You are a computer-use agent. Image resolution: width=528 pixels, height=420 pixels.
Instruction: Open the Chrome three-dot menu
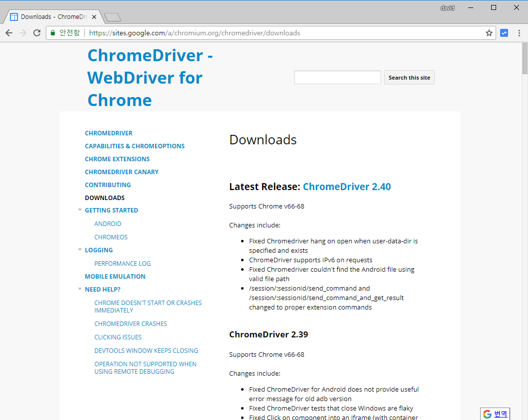(519, 33)
